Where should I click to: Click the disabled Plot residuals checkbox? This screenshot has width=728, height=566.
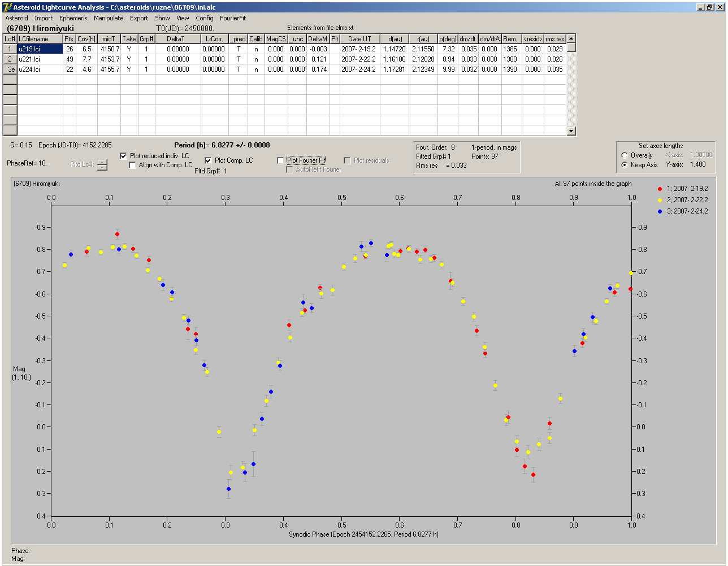coord(347,160)
